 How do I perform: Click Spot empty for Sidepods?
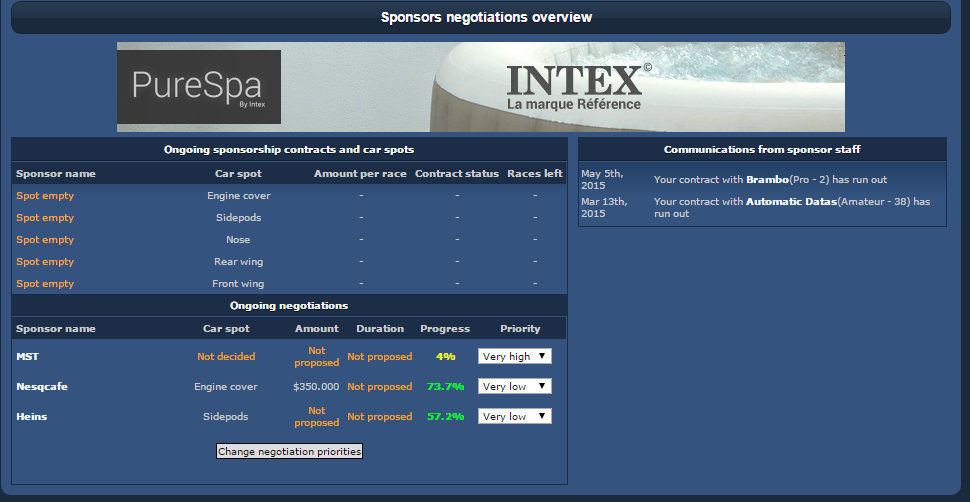click(45, 218)
